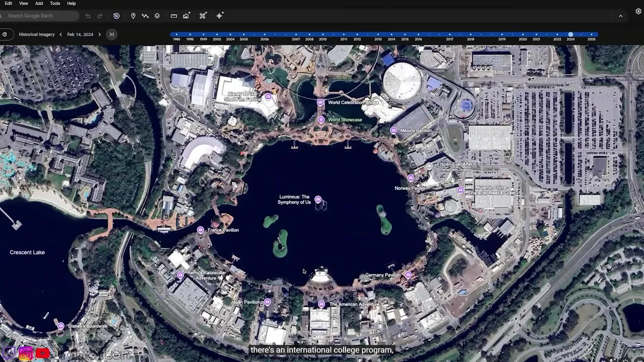Go to previous imagery date arrow

coord(60,35)
